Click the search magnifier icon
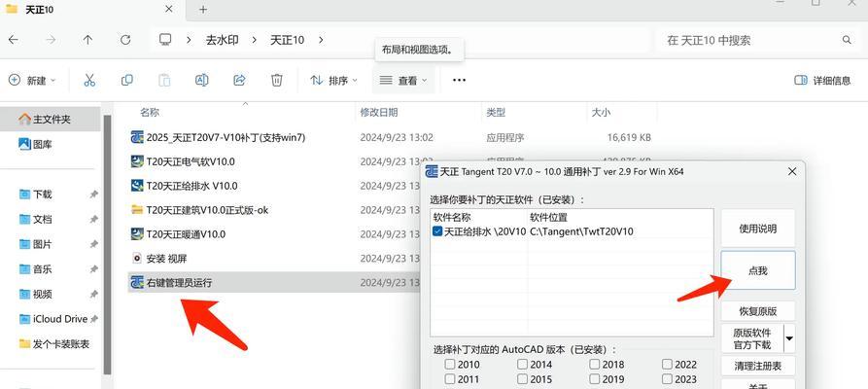 (847, 40)
